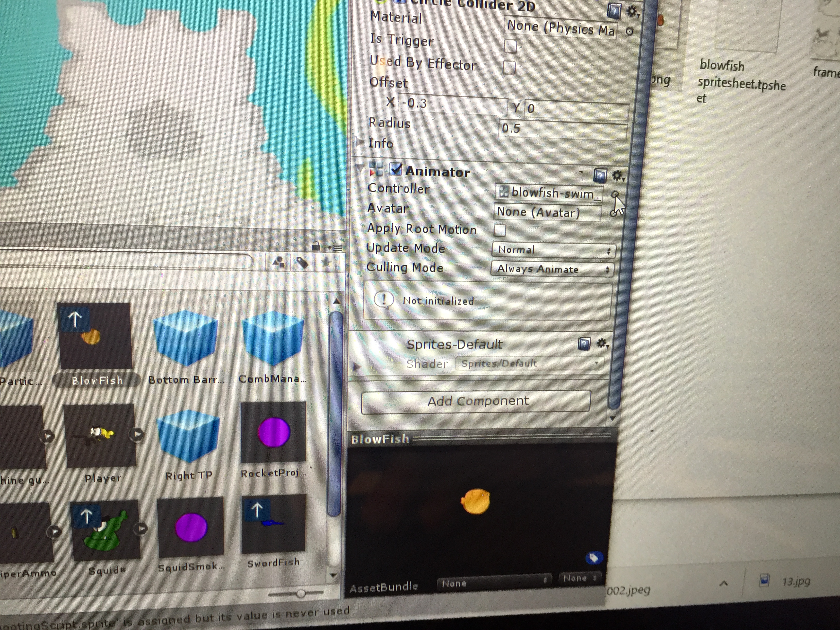Click search by label tag icon
Image resolution: width=840 pixels, height=630 pixels.
[302, 262]
